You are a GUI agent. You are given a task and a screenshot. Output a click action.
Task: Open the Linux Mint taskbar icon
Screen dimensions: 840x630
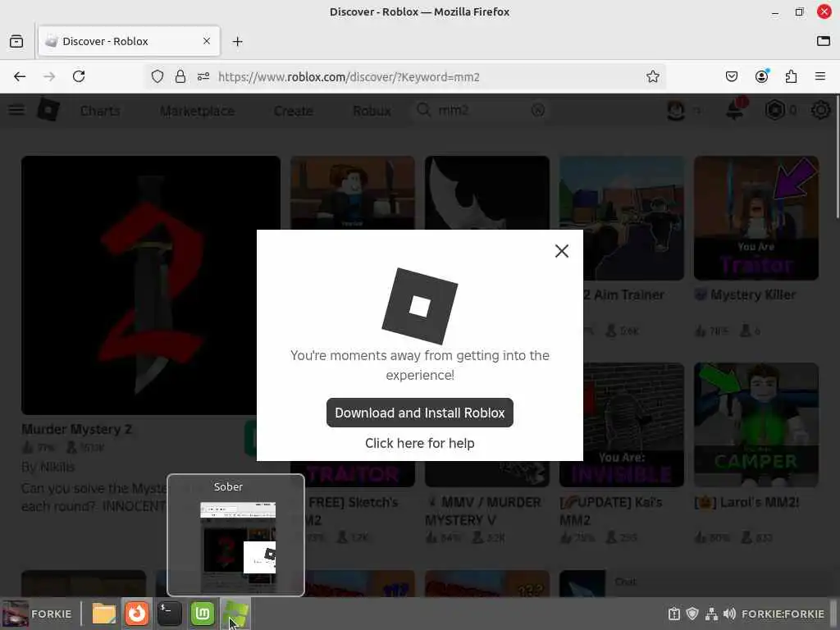tap(203, 614)
